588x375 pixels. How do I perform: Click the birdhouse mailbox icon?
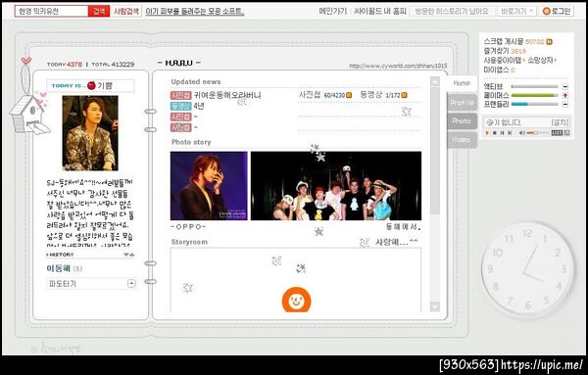pyautogui.click(x=29, y=115)
